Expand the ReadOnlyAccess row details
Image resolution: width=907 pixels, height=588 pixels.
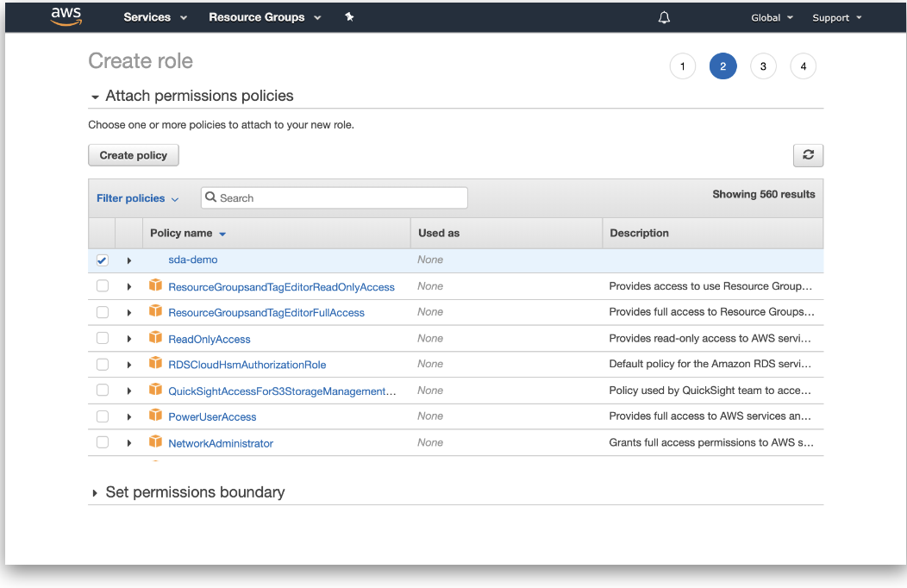pyautogui.click(x=129, y=339)
